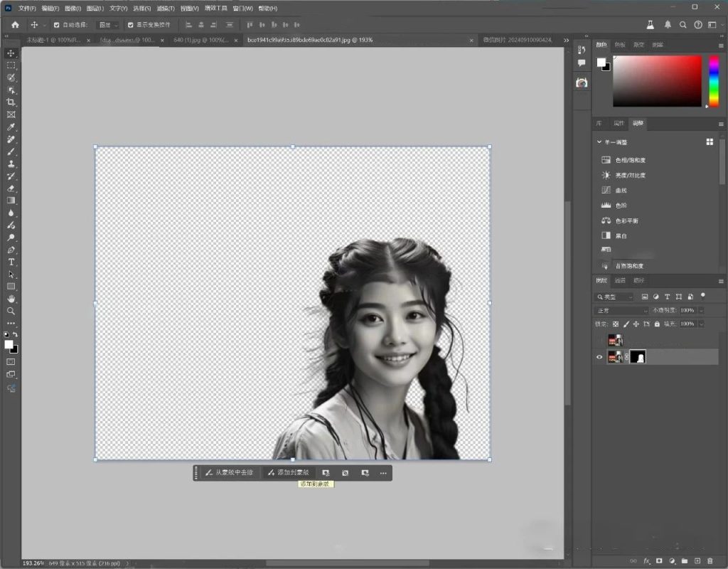The width and height of the screenshot is (728, 569).
Task: Open the Layers panel options menu
Action: [721, 281]
